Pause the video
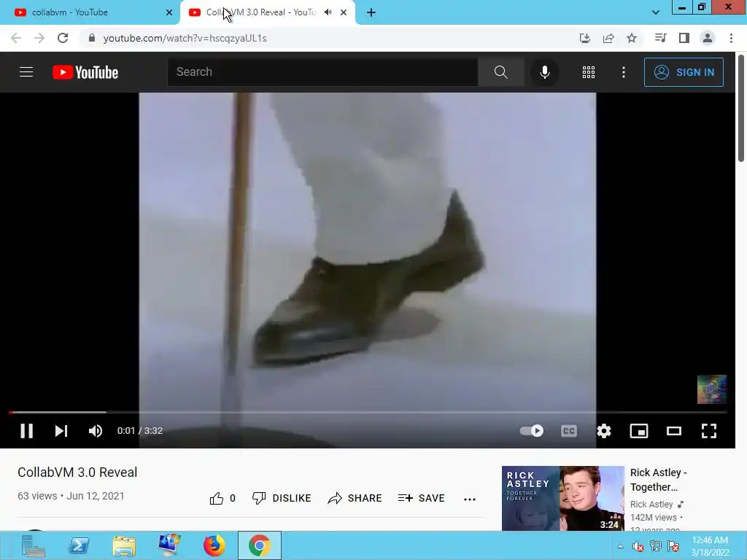 point(27,431)
